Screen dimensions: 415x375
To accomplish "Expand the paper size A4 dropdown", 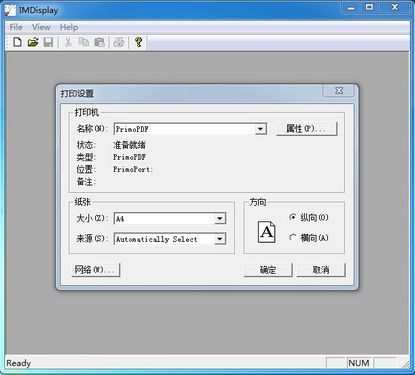I will 220,219.
